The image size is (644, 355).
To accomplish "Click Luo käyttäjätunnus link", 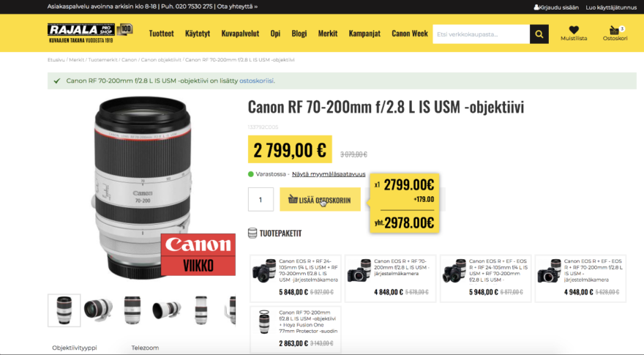I will click(x=611, y=7).
